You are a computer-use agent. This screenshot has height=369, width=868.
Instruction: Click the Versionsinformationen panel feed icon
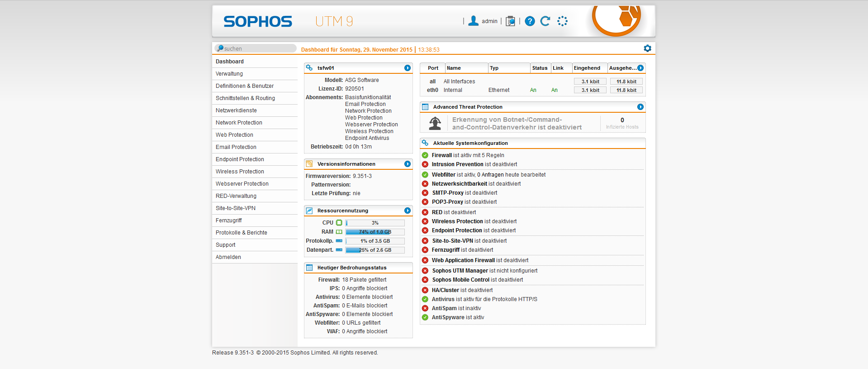tap(309, 164)
